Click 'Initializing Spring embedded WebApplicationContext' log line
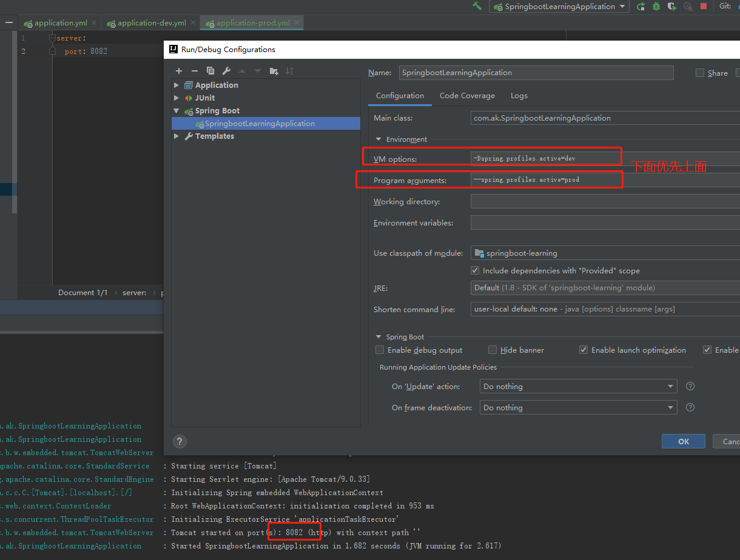The image size is (740, 560). point(277,493)
